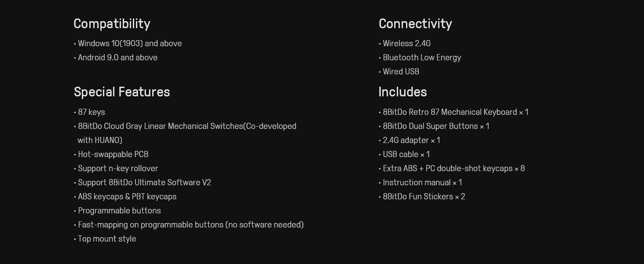This screenshot has height=264, width=644.
Task: Click the Special Features heading
Action: 122,92
